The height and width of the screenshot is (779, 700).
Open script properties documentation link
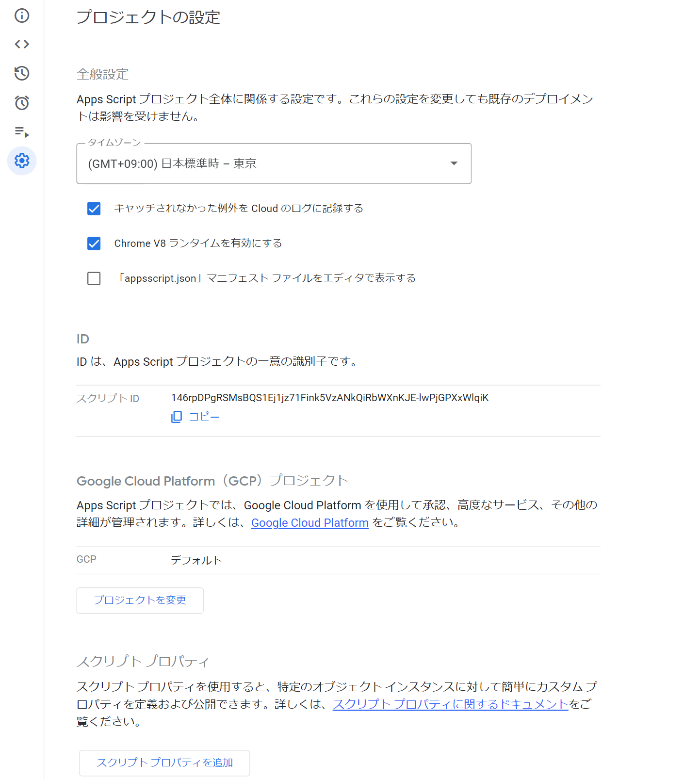[450, 704]
